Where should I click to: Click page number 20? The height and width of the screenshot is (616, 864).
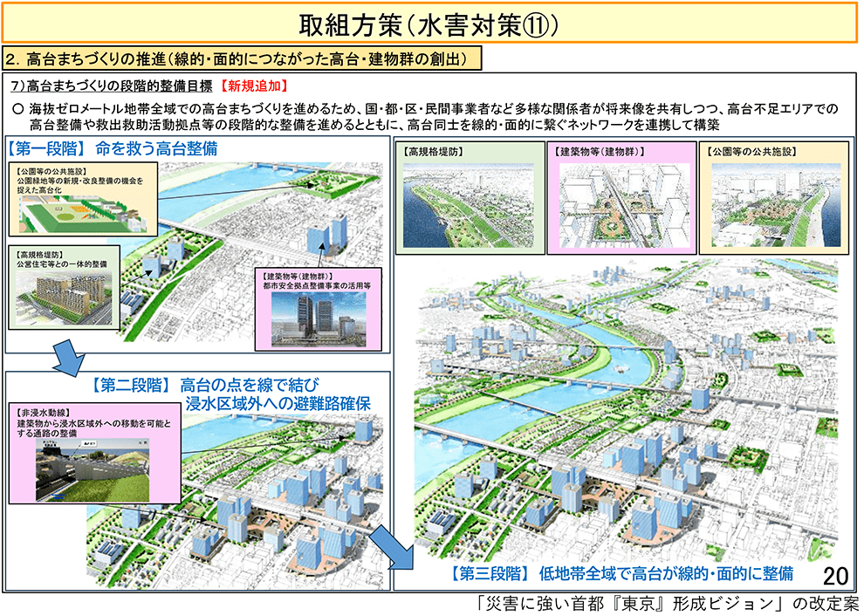click(835, 575)
